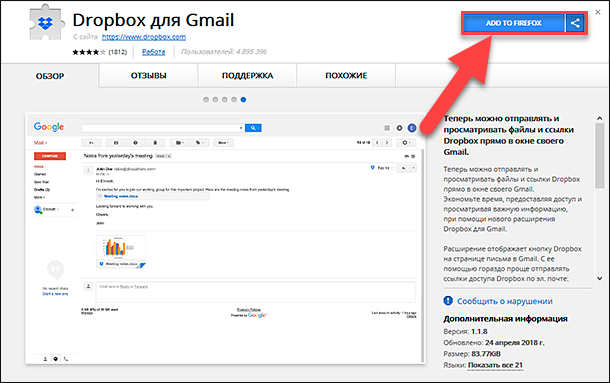This screenshot has width=610, height=383.
Task: Click the description scrollbar down arrow
Action: coord(599,278)
